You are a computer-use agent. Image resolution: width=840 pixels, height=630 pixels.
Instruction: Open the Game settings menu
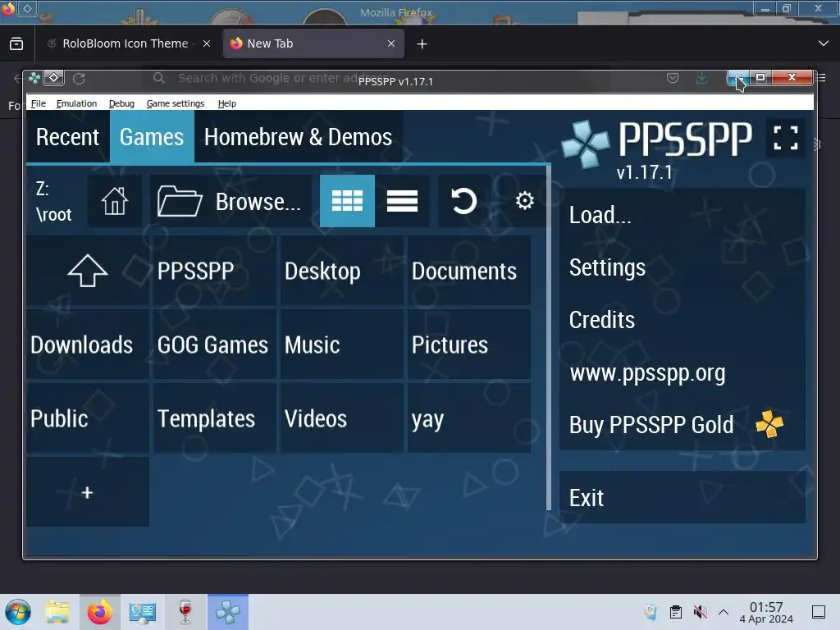[x=176, y=103]
